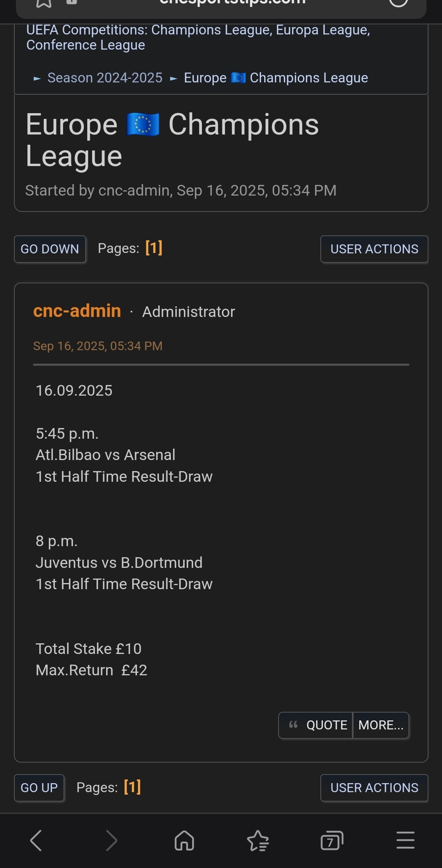
Task: Open the bookmarks list star icon
Action: tap(258, 841)
